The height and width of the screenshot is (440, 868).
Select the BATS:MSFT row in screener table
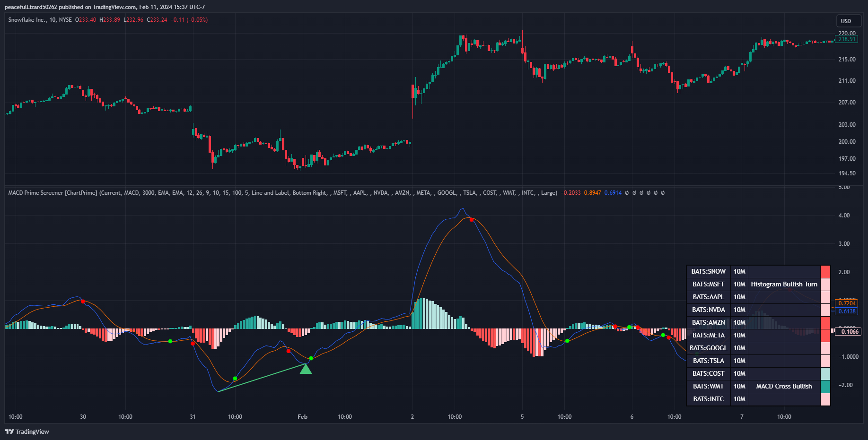tap(758, 285)
